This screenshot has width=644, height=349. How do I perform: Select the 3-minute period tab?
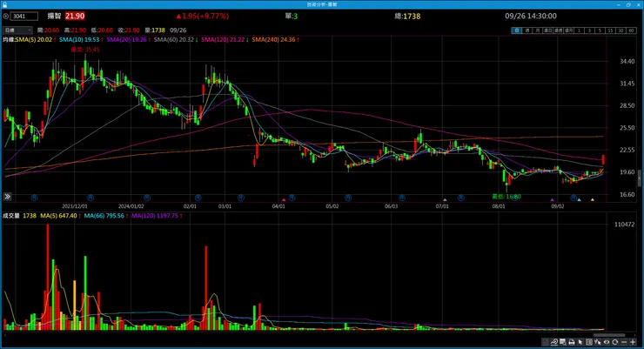coord(590,30)
